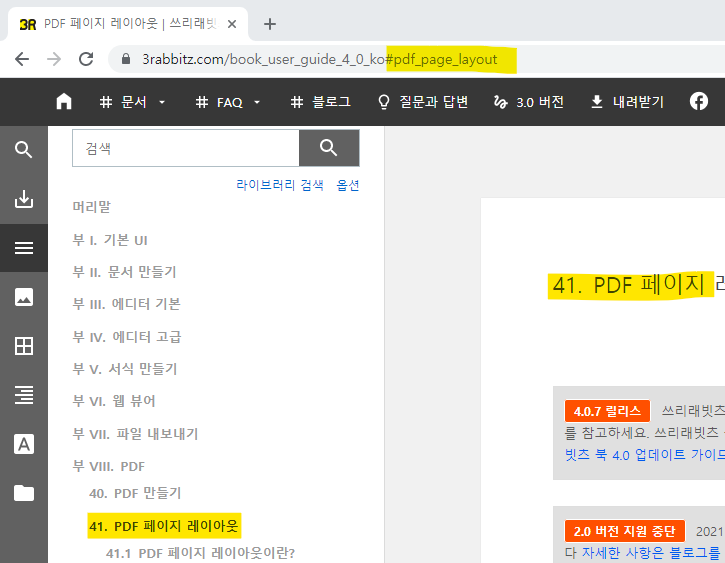Open the 옵션 link
Screen dimensions: 725x563
(348, 185)
